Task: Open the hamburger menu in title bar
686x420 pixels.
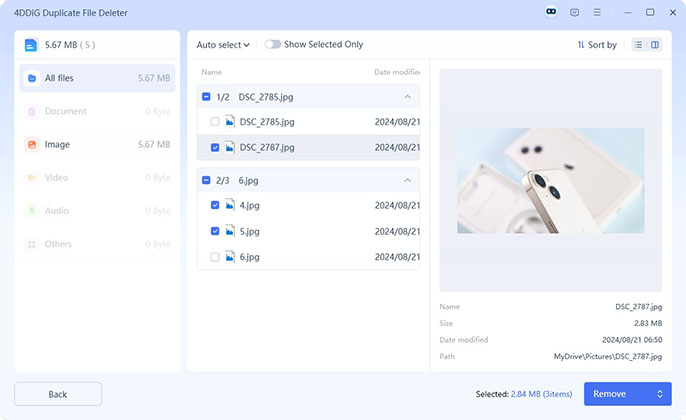Action: pyautogui.click(x=597, y=12)
